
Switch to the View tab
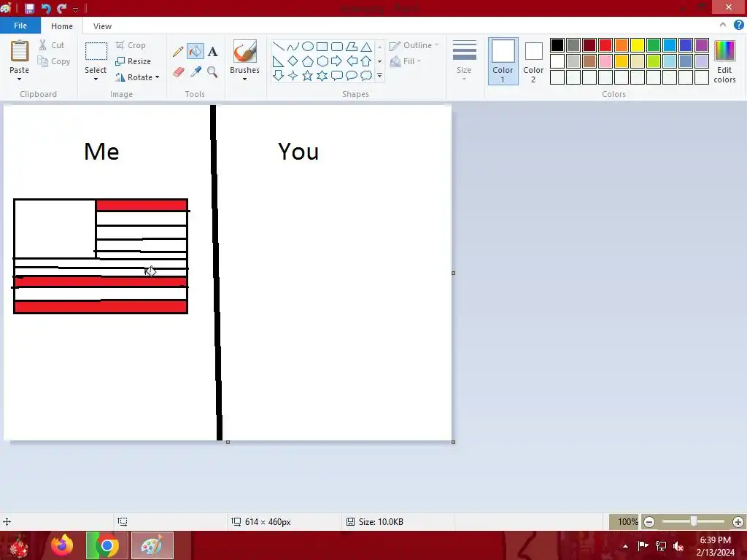coord(102,26)
